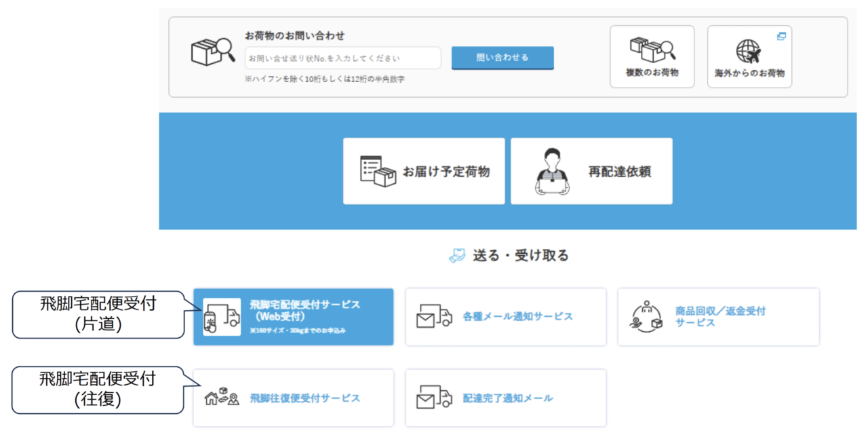Open the お届け予定荷物 text
This screenshot has width=868, height=437.
[x=446, y=172]
